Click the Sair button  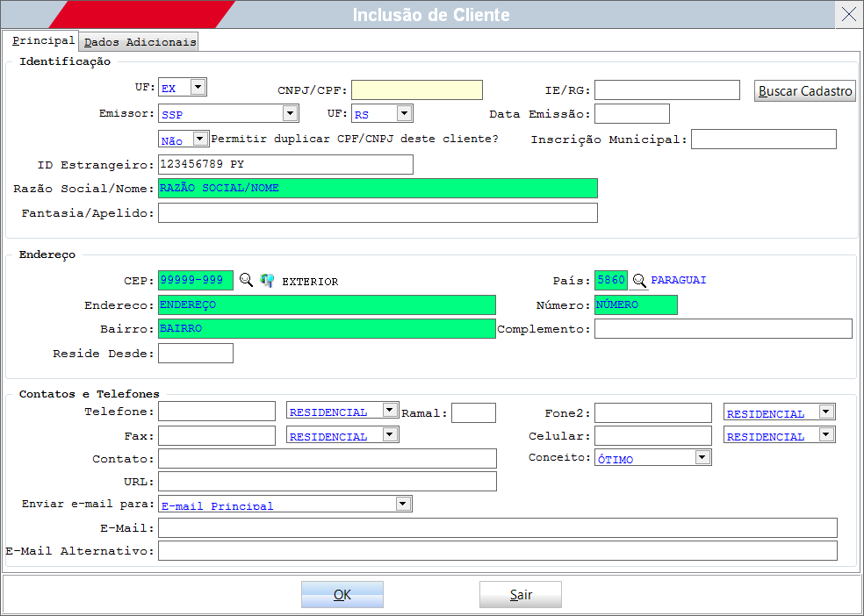[521, 595]
